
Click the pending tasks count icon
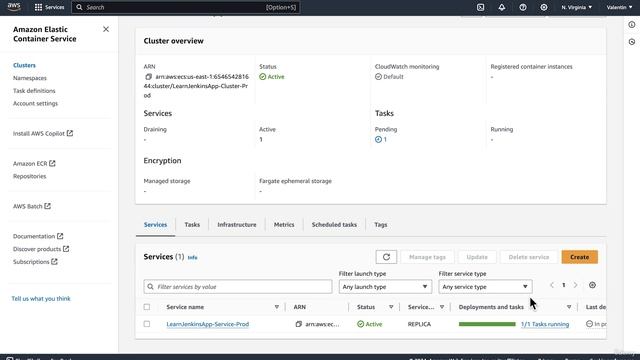tap(378, 140)
